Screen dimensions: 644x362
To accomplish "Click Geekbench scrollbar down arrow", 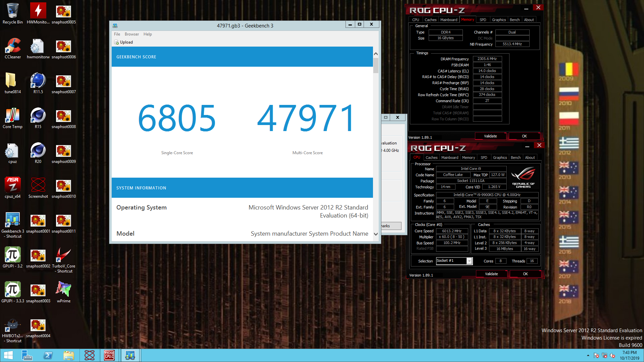I will (376, 234).
